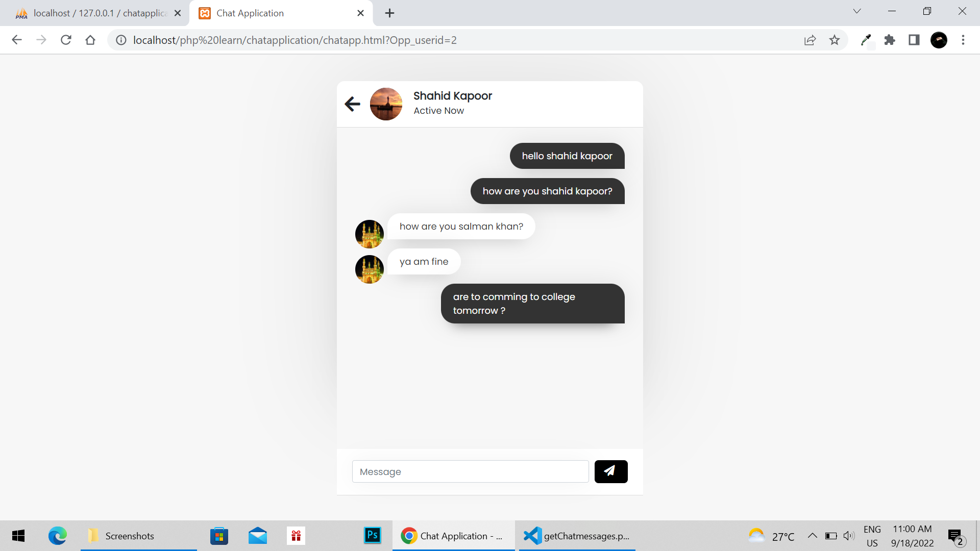
Task: Open the weather widget showing 27°C
Action: coord(771,536)
